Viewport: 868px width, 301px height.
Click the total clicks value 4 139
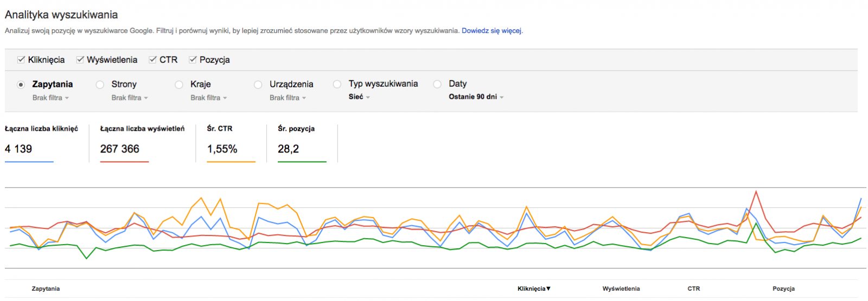pyautogui.click(x=18, y=149)
